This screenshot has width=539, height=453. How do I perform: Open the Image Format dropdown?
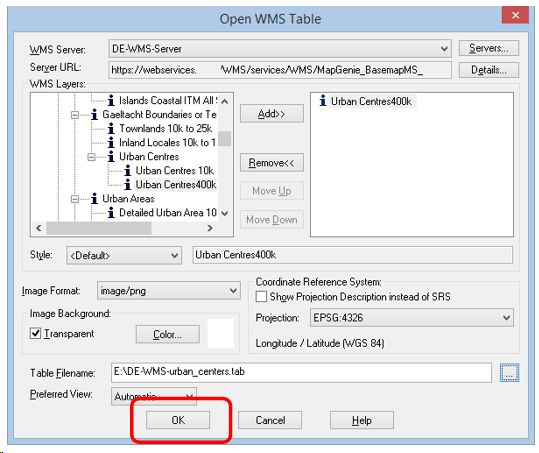coord(233,291)
